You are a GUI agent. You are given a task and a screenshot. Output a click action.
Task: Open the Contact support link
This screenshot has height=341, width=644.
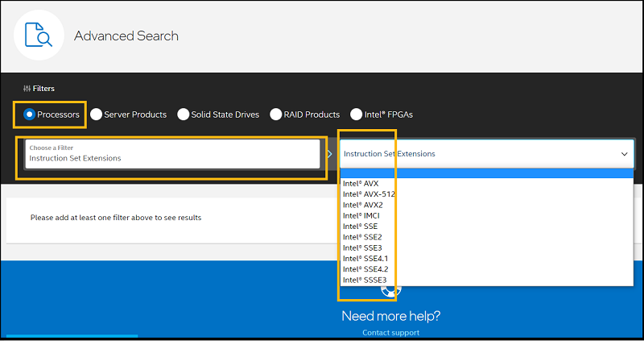click(x=390, y=332)
